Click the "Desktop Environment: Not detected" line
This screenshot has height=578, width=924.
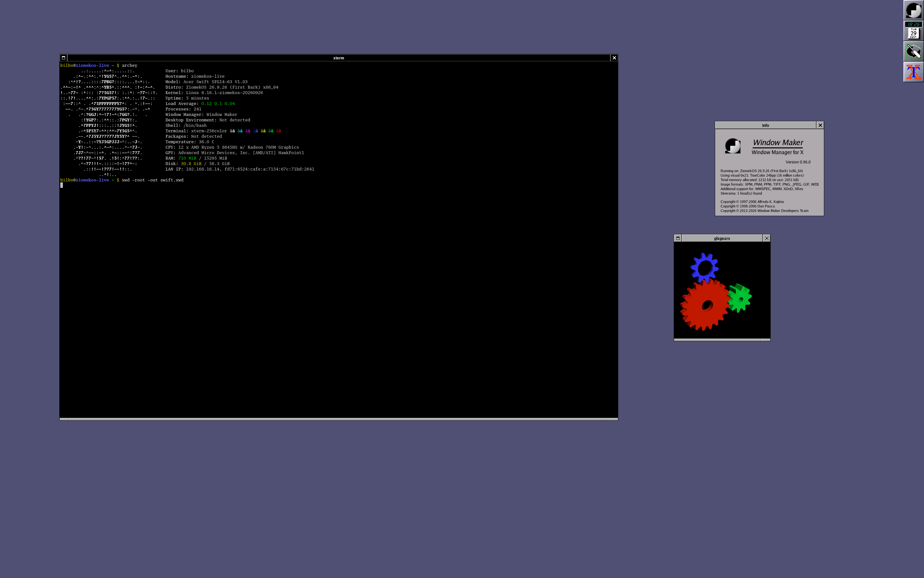coord(208,120)
